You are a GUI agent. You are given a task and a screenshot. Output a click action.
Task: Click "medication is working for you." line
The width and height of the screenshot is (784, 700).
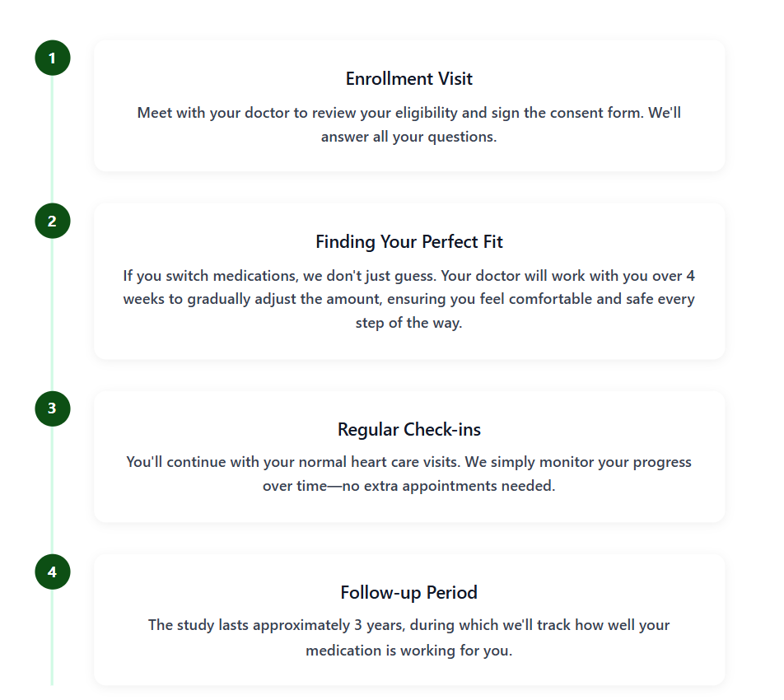click(409, 650)
